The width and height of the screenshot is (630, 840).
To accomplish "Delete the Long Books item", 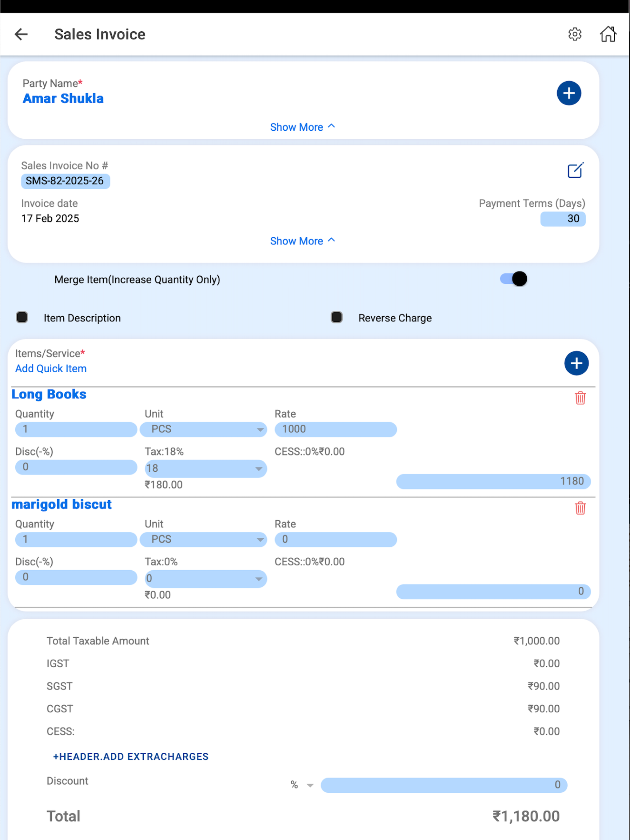I will click(x=580, y=398).
